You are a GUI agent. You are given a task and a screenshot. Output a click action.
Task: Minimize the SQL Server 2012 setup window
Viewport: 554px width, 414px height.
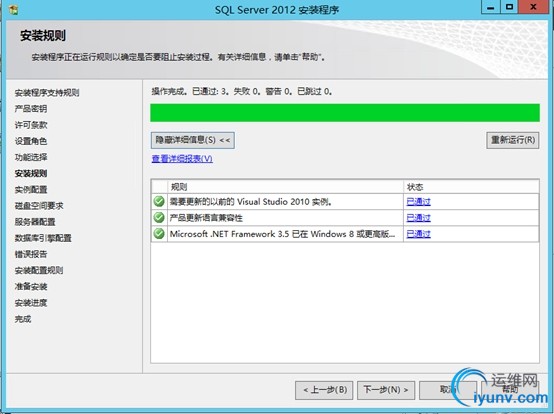(491, 7)
